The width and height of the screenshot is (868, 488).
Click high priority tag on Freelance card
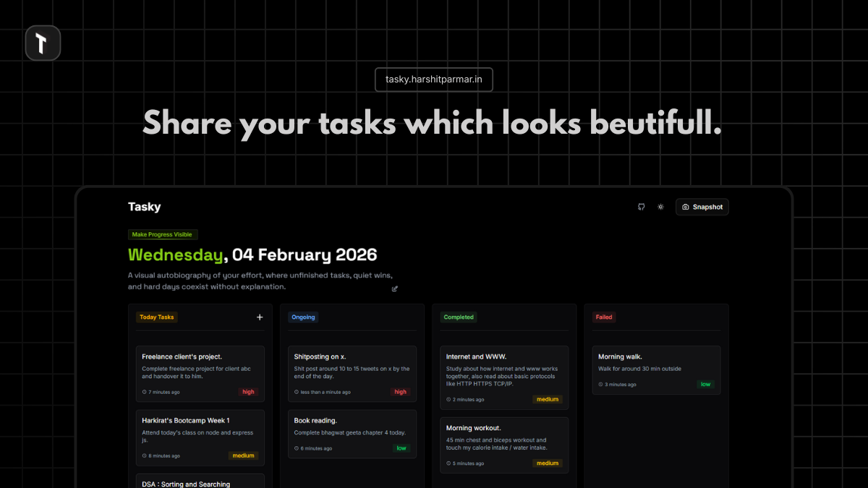pyautogui.click(x=248, y=392)
